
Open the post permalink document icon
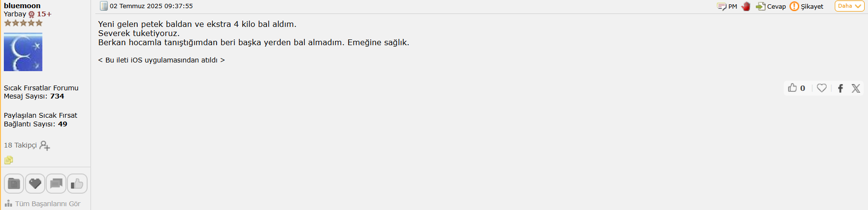click(x=104, y=6)
